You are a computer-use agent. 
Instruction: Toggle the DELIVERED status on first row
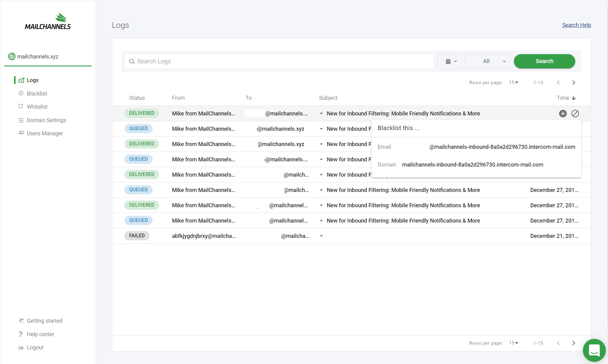tap(141, 113)
